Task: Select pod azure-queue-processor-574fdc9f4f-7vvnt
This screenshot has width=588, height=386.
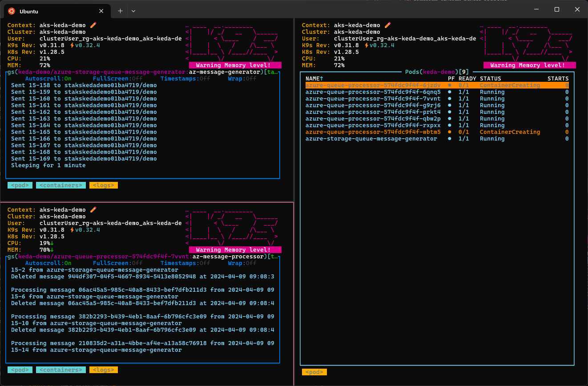Action: [x=437, y=99]
